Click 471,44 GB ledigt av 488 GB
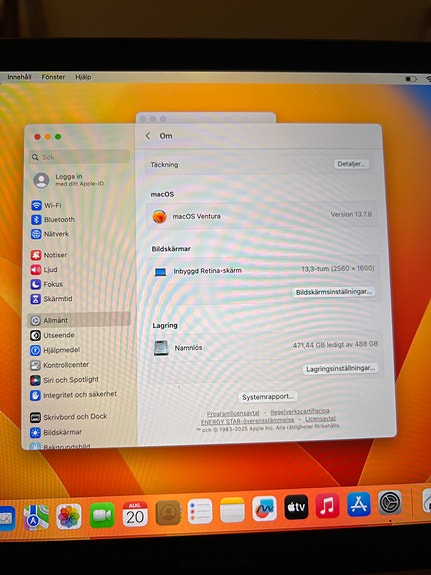Image resolution: width=431 pixels, height=575 pixels. click(335, 345)
